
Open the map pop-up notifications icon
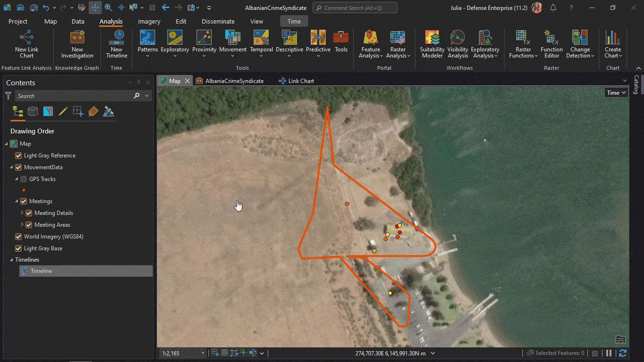tap(621, 339)
